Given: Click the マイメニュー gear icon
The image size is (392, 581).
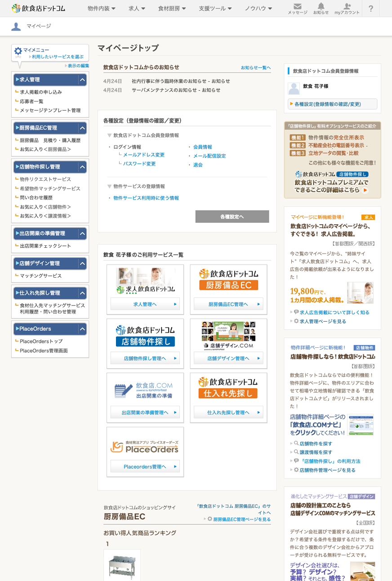Looking at the screenshot, I should pyautogui.click(x=18, y=51).
